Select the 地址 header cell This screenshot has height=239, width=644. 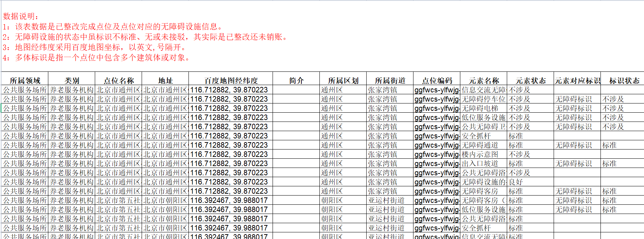click(x=165, y=80)
